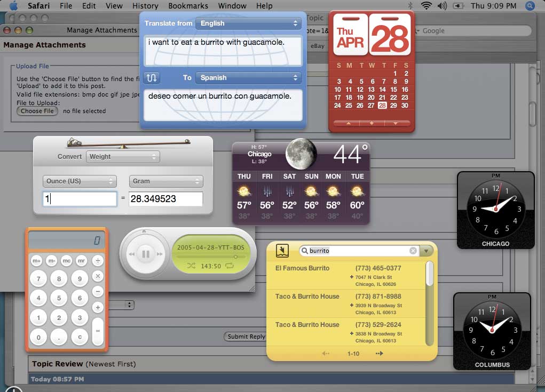Show next month in Calendar widget
The image size is (545, 392).
396,123
